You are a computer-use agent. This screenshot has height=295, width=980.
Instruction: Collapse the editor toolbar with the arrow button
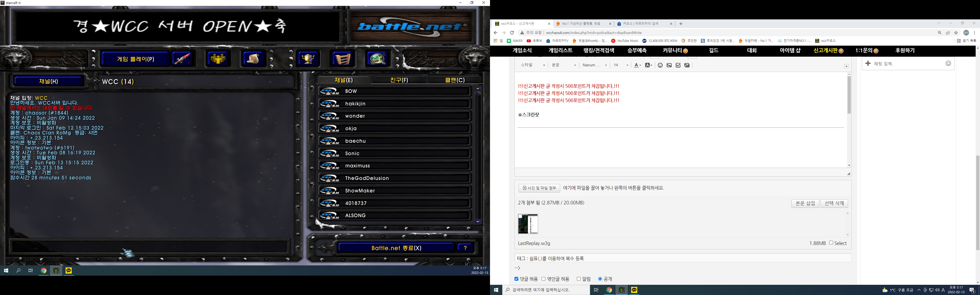pos(847,66)
